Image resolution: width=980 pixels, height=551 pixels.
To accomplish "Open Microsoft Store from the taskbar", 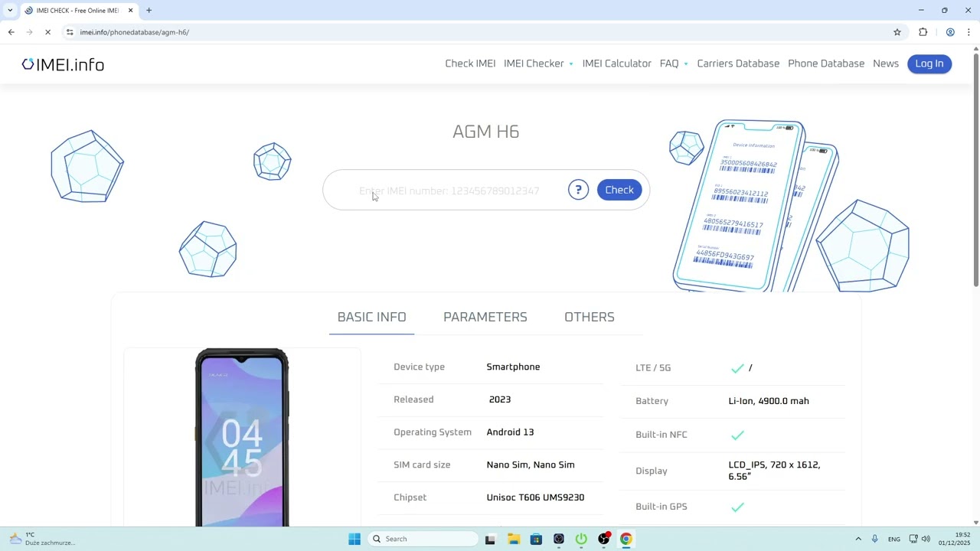I will coord(536,539).
